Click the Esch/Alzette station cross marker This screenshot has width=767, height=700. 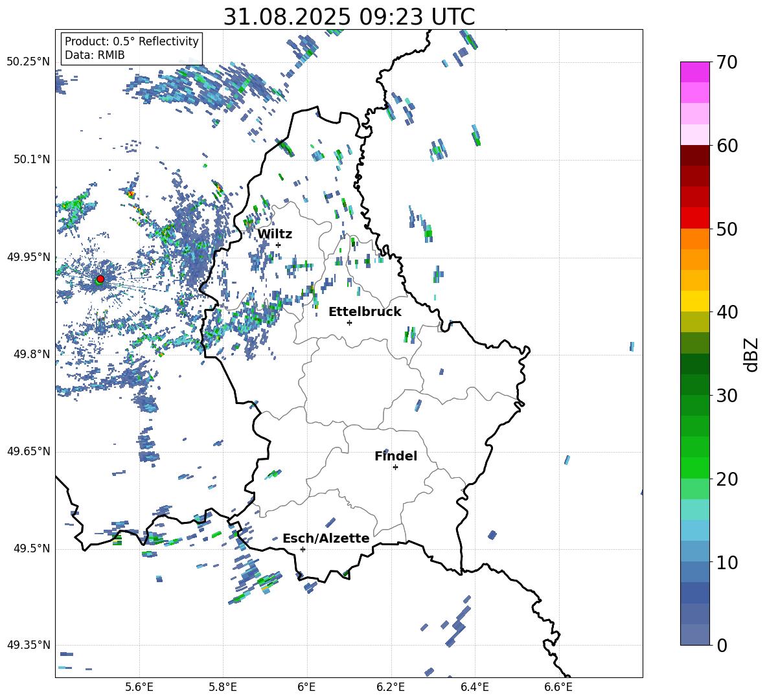point(303,549)
